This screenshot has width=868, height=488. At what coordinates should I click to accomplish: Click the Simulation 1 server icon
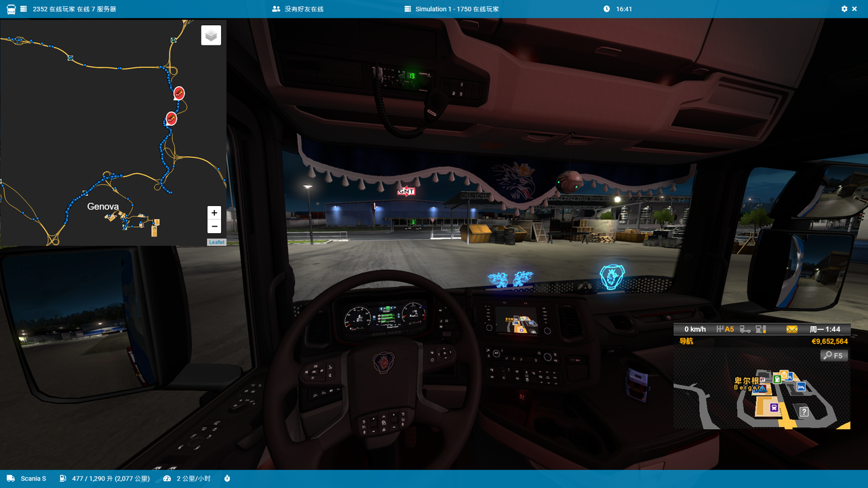click(x=408, y=9)
